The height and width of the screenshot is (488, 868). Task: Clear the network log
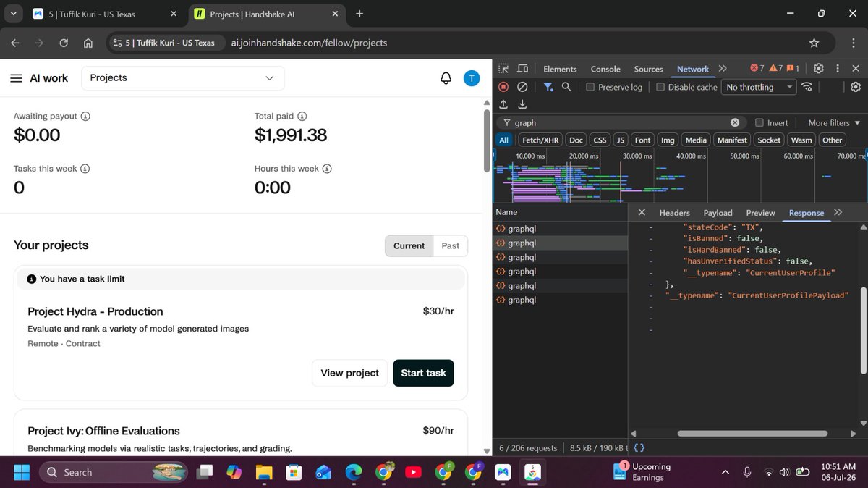click(522, 87)
